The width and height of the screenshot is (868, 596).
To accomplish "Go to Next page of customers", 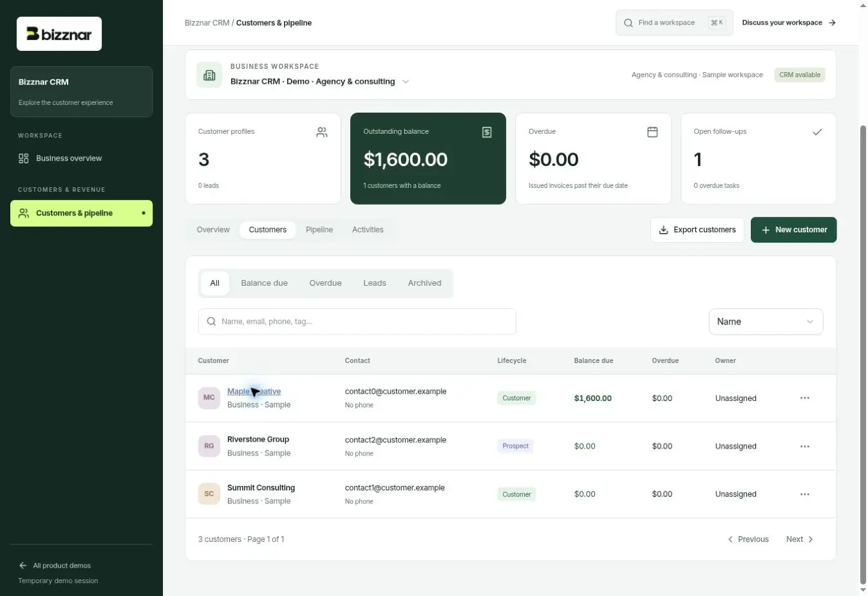I will (800, 539).
